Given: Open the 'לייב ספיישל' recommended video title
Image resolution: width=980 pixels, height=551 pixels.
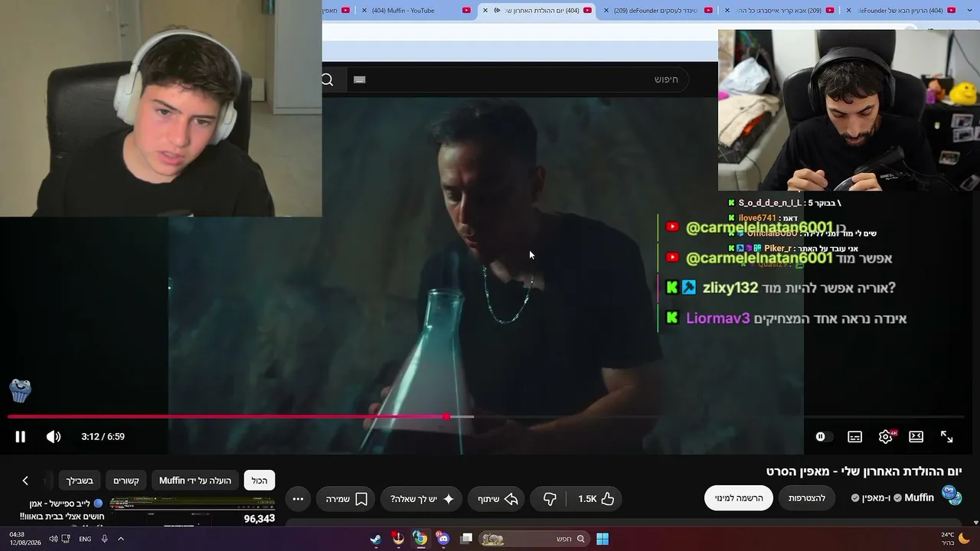Looking at the screenshot, I should click(x=60, y=510).
